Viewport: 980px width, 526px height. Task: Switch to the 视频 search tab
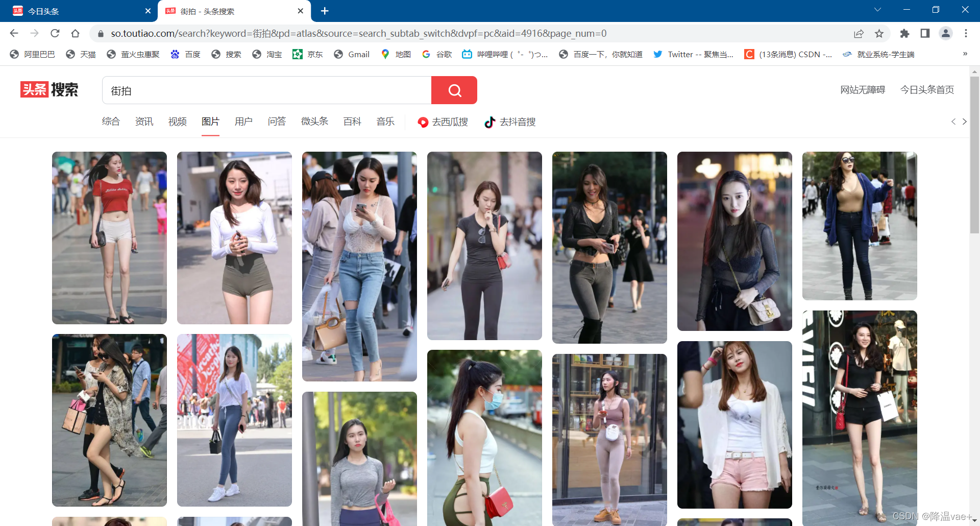pyautogui.click(x=177, y=122)
